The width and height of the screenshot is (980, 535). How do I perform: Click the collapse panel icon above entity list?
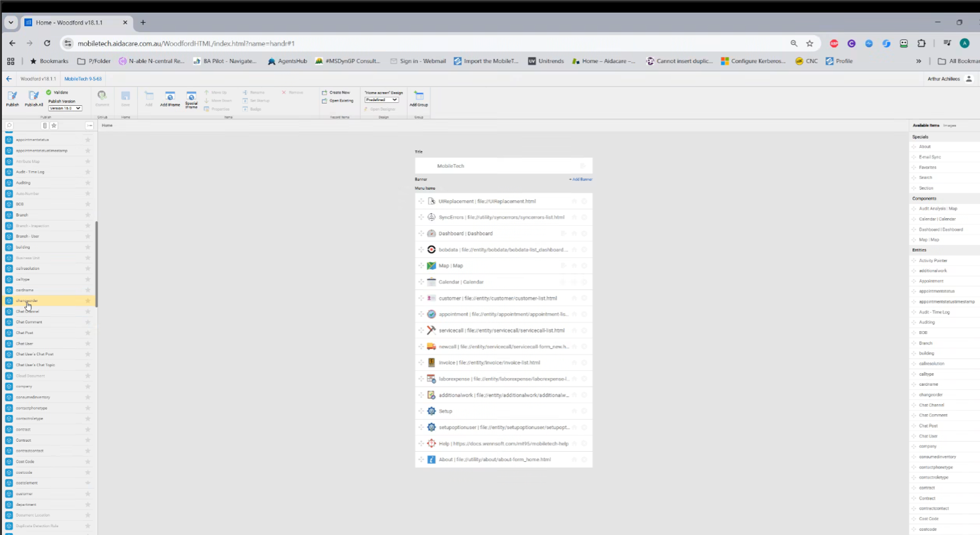click(x=90, y=126)
